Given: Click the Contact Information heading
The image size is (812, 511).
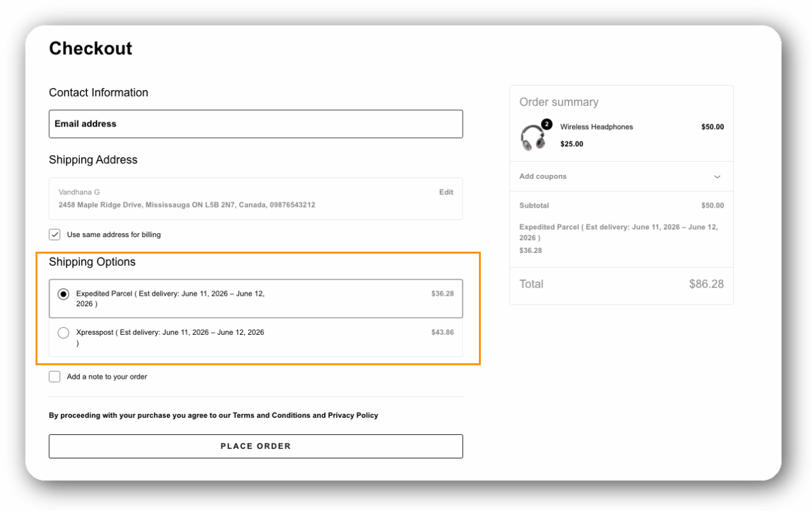Looking at the screenshot, I should (x=98, y=93).
